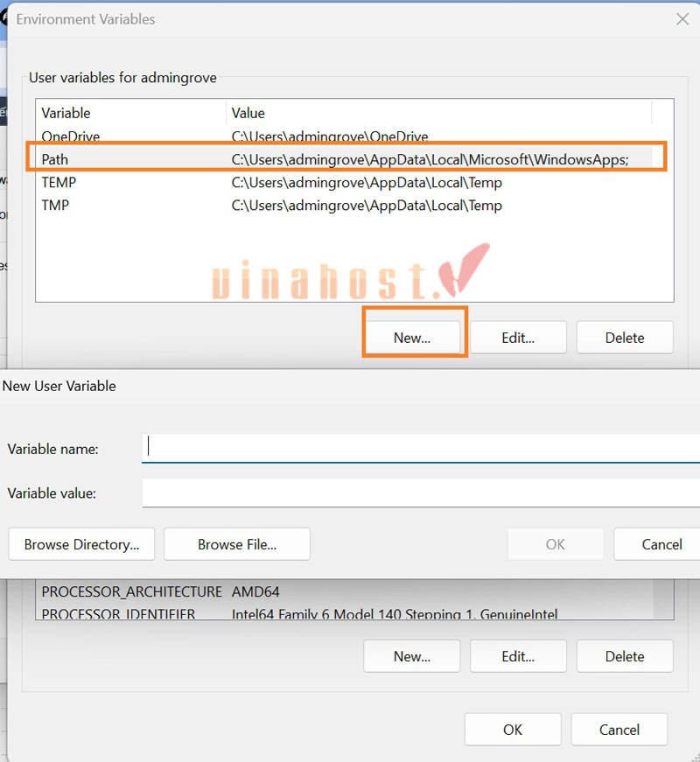Confirm Environment Variables with bottom OK
The width and height of the screenshot is (700, 762).
513,730
